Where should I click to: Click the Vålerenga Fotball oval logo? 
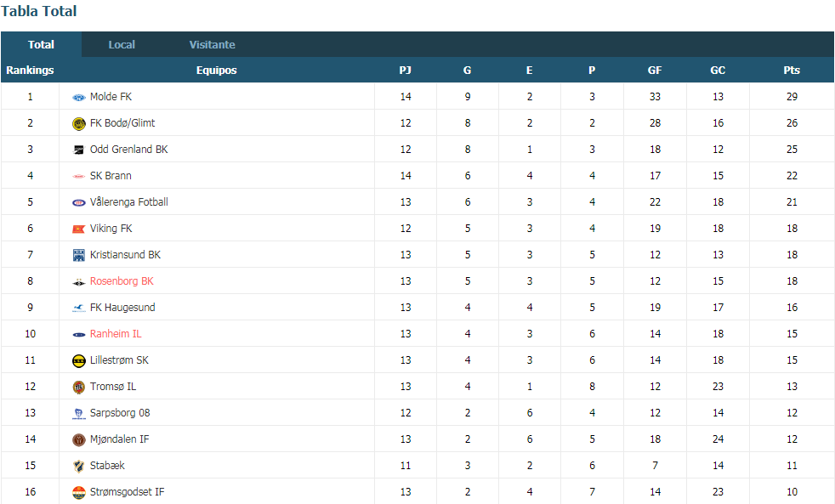point(79,203)
